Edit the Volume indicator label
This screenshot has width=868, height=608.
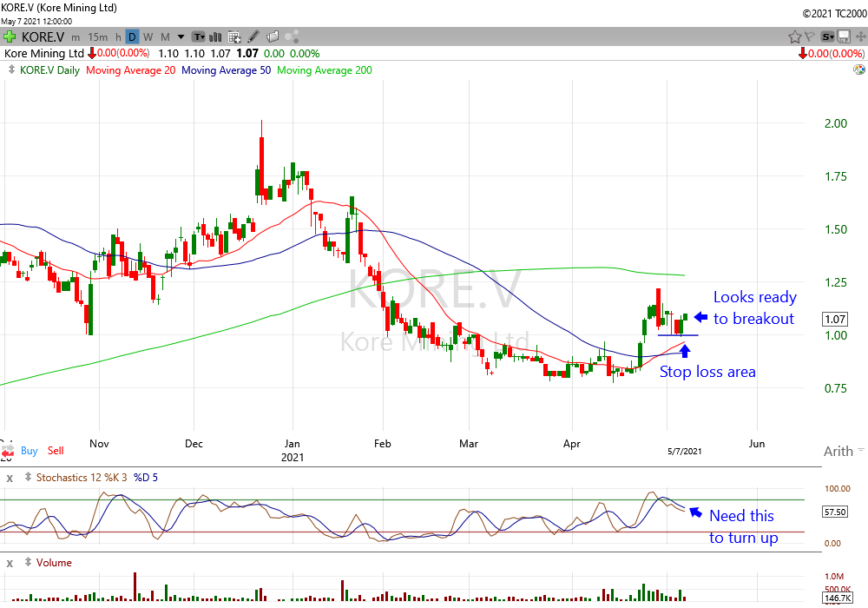pyautogui.click(x=54, y=563)
